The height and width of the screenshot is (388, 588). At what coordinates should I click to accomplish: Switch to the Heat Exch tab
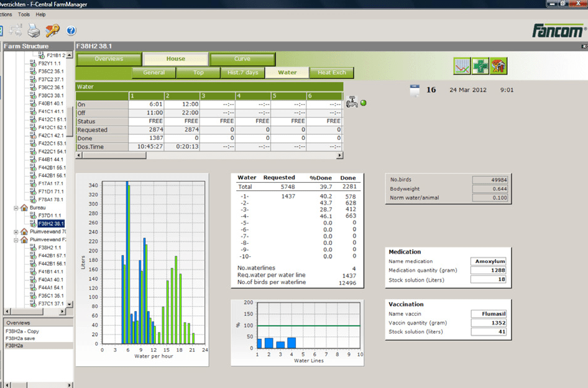(331, 73)
